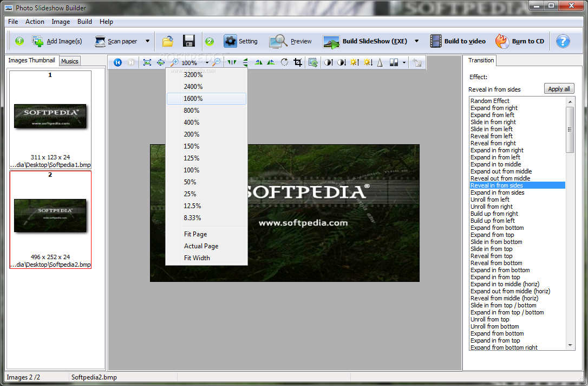Choose 50% zoom option
The image size is (588, 386).
click(206, 182)
